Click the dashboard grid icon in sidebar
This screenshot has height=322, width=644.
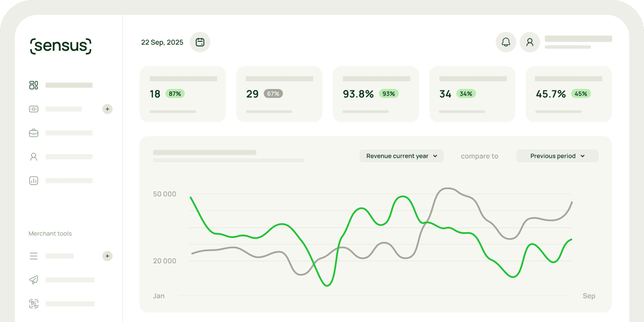tap(34, 85)
